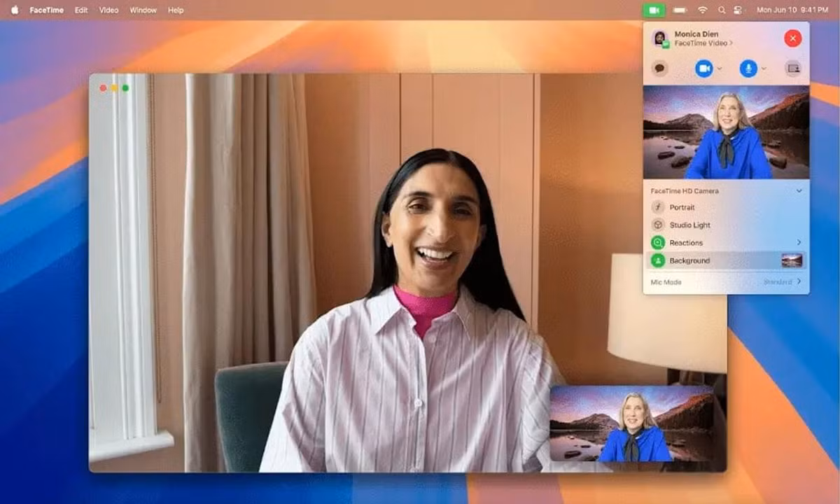This screenshot has width=840, height=504.
Task: Click the Background preview thumbnail swatch
Action: [x=790, y=260]
